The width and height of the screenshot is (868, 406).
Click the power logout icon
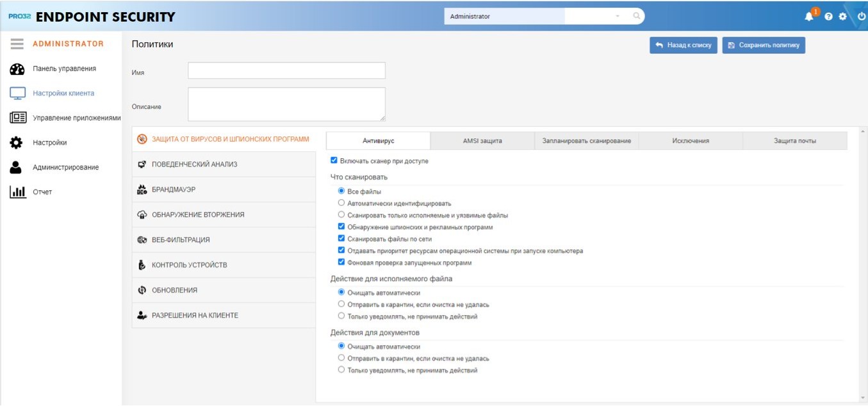(x=861, y=17)
